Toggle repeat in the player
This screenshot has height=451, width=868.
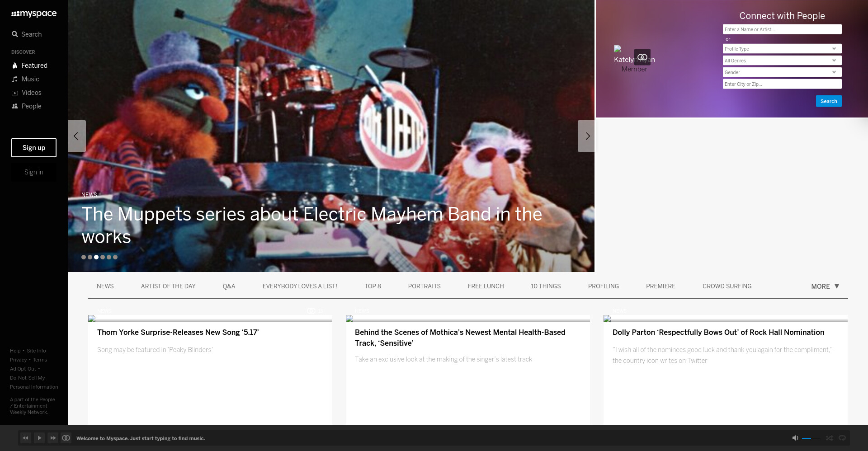(842, 438)
